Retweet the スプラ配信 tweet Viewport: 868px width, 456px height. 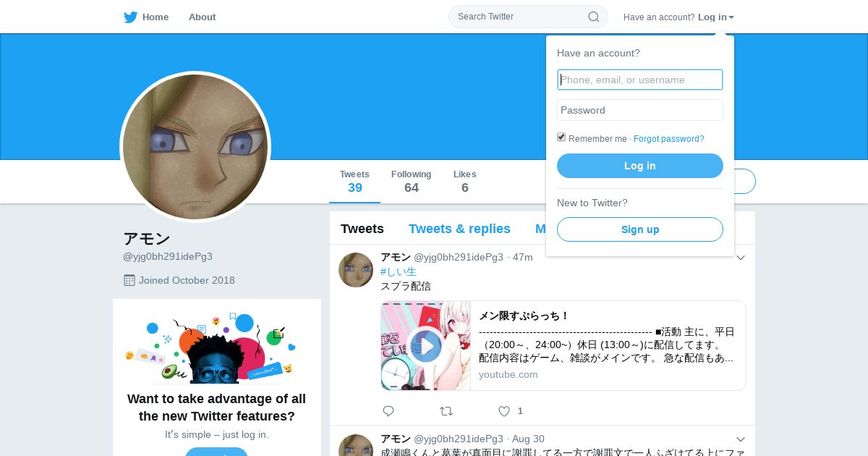[446, 411]
